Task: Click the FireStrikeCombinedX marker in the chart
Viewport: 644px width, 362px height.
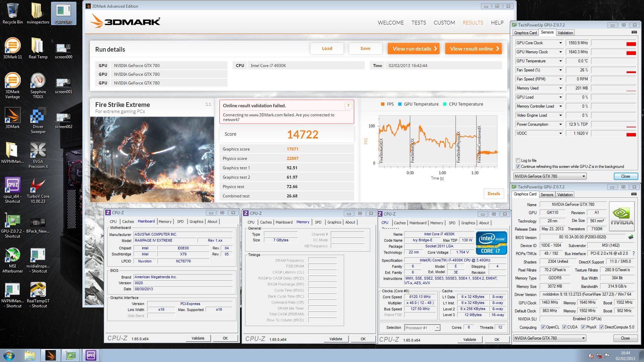Action: 479,144
